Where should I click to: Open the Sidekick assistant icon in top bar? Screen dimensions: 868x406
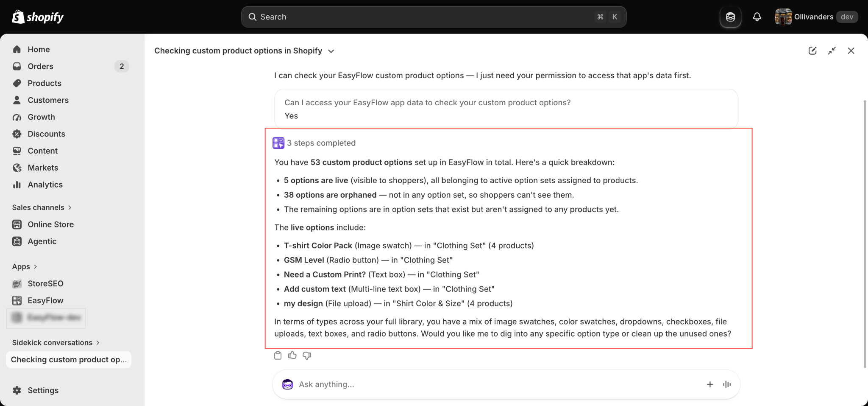point(730,17)
